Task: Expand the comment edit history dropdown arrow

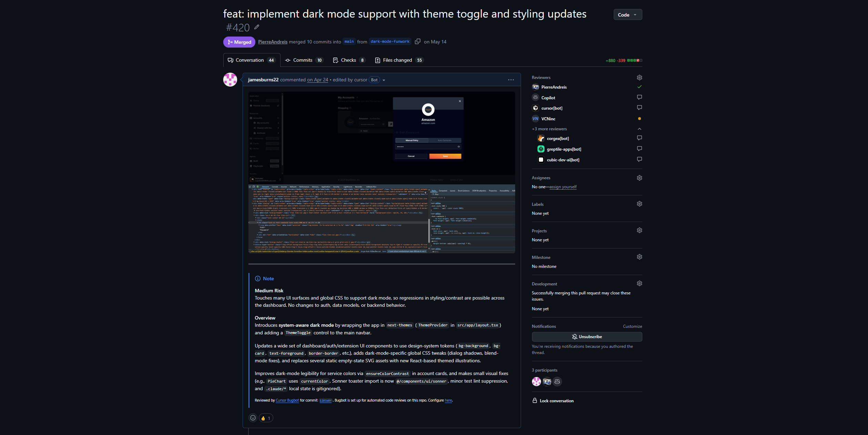Action: coord(384,80)
